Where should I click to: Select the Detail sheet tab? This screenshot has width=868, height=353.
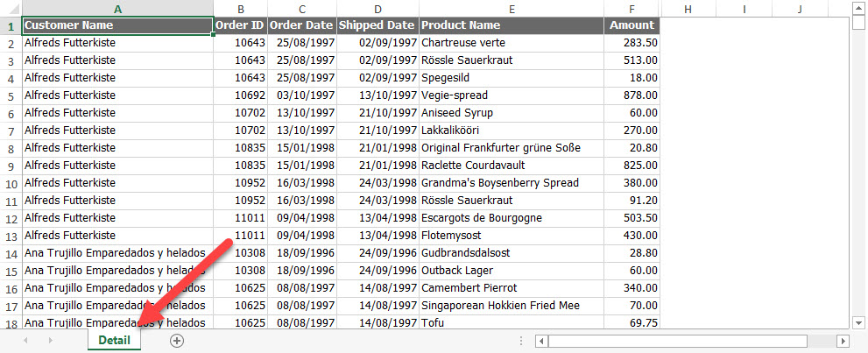click(114, 340)
